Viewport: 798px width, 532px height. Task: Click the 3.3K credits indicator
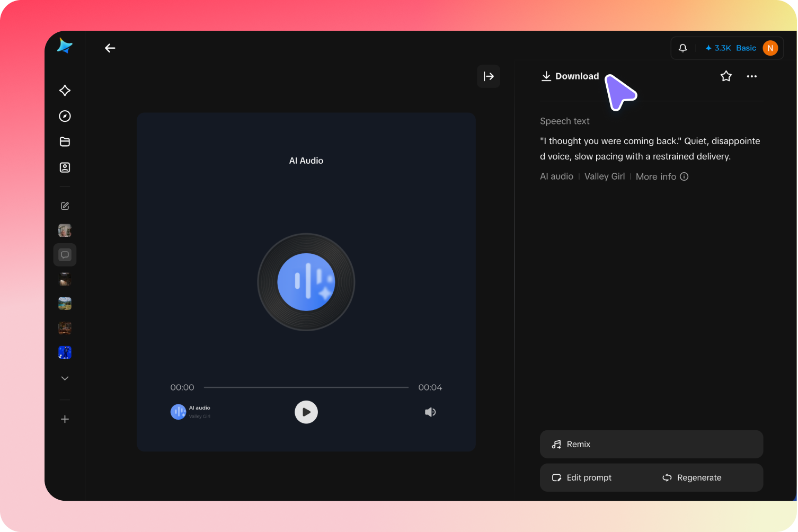pyautogui.click(x=718, y=48)
